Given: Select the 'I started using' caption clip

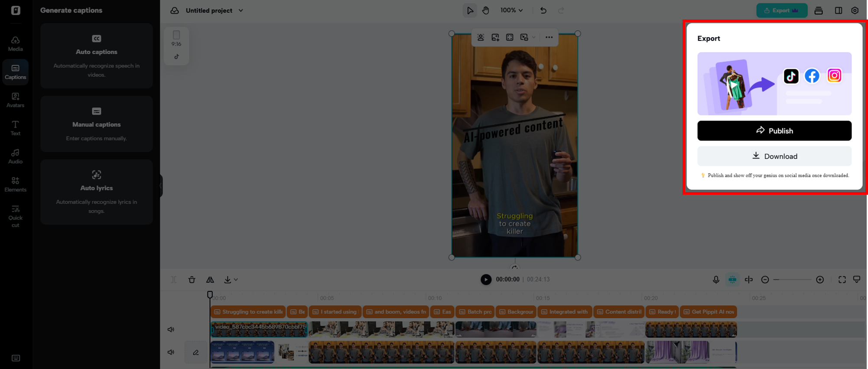Looking at the screenshot, I should click(x=335, y=312).
